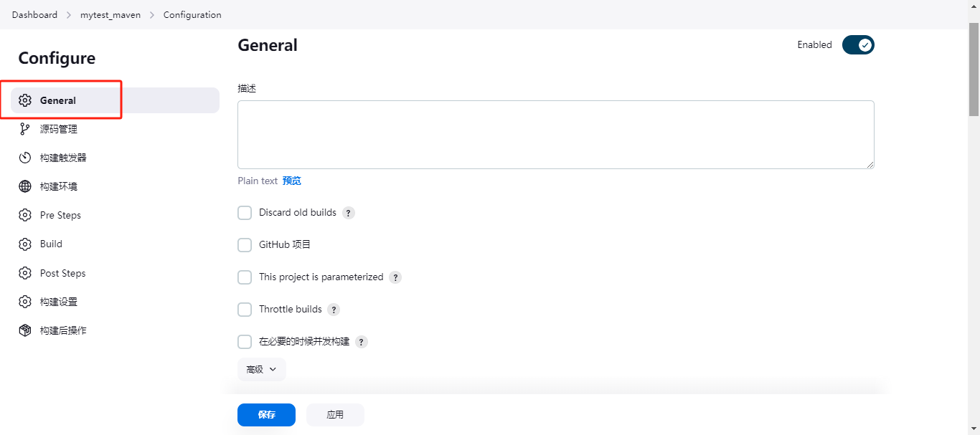
Task: Click inside the 描述 description text area
Action: tap(555, 135)
